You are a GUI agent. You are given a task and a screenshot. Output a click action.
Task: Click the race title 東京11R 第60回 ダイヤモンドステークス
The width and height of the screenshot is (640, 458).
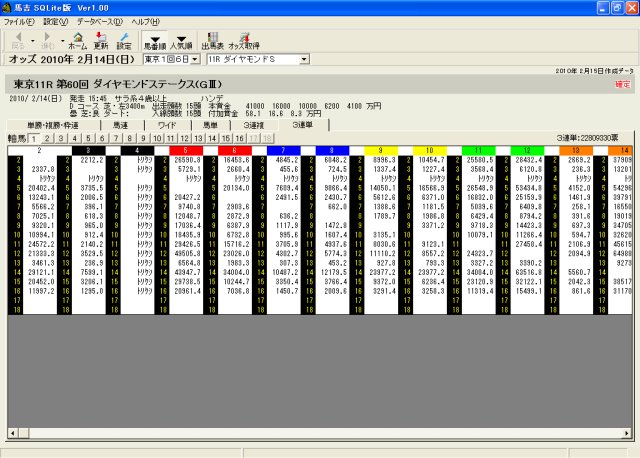click(x=118, y=84)
